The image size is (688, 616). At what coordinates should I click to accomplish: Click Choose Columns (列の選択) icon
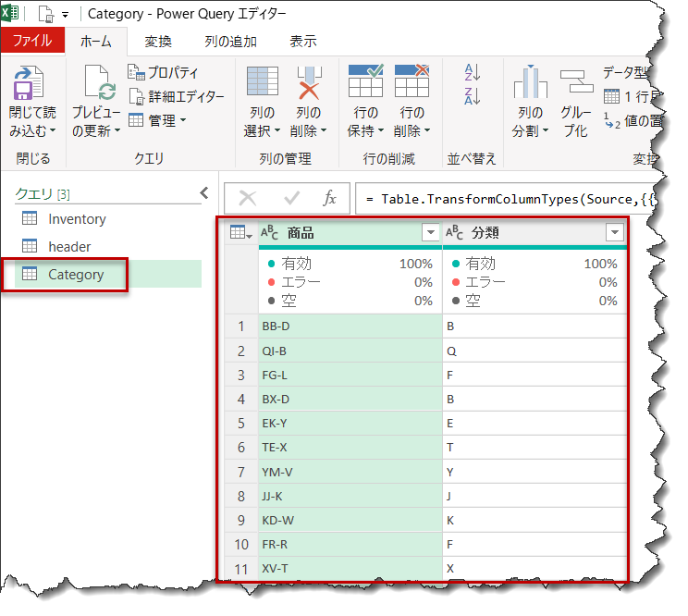click(263, 80)
